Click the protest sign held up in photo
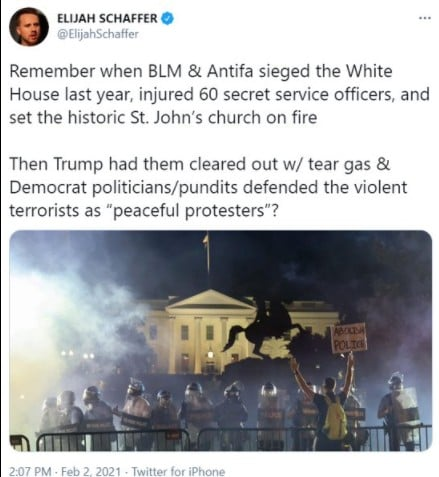 349,338
